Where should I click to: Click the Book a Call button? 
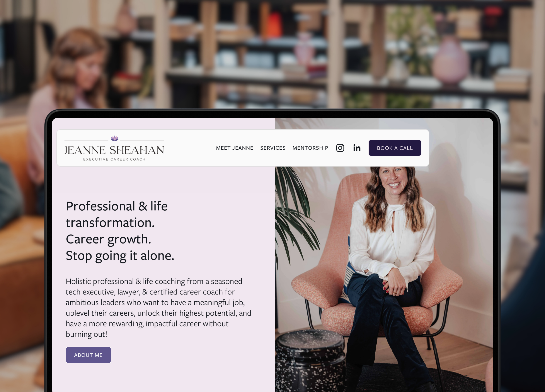pyautogui.click(x=395, y=148)
